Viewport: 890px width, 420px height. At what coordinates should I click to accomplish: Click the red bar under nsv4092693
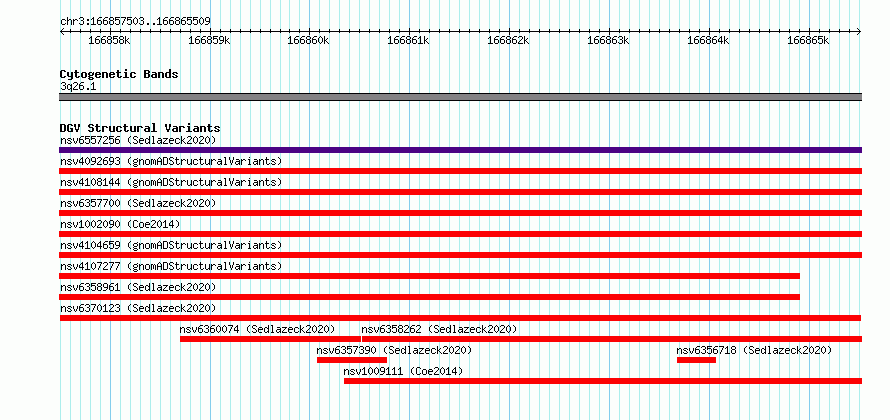pos(460,171)
